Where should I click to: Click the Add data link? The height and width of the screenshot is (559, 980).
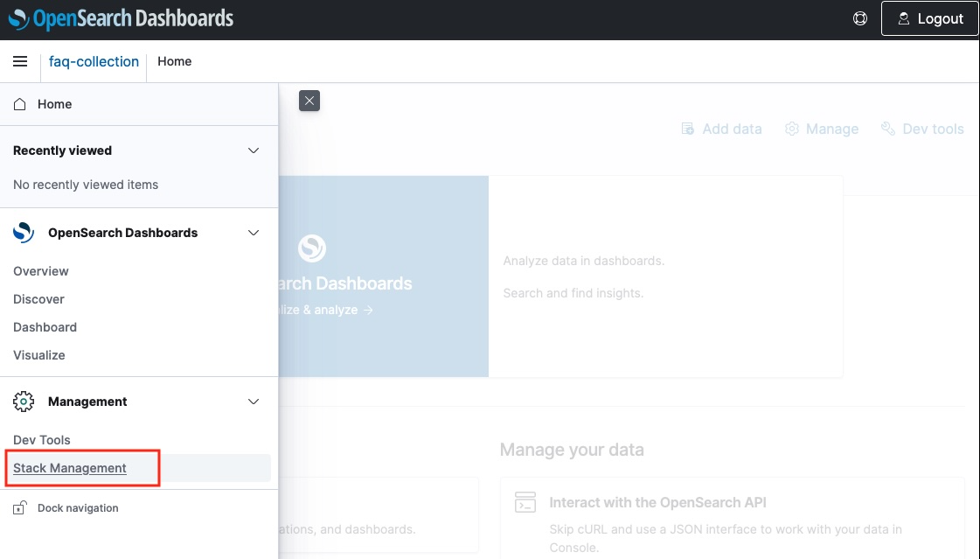[x=732, y=129]
